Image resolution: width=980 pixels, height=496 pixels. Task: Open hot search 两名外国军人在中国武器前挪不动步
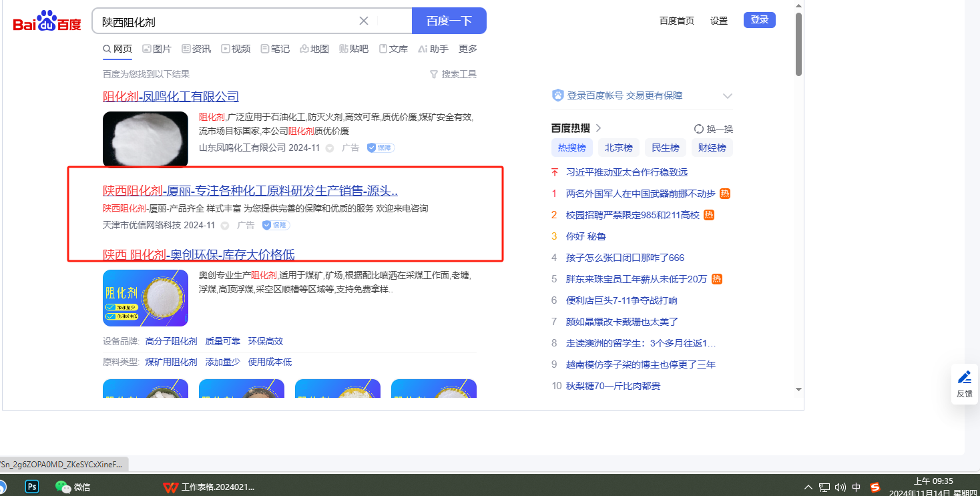[x=641, y=194]
